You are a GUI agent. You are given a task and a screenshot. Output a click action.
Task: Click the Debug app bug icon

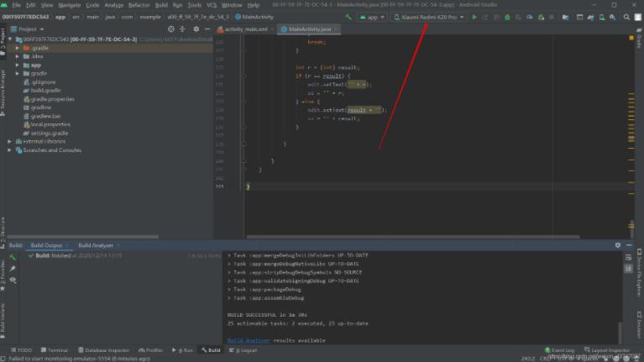coord(506,17)
